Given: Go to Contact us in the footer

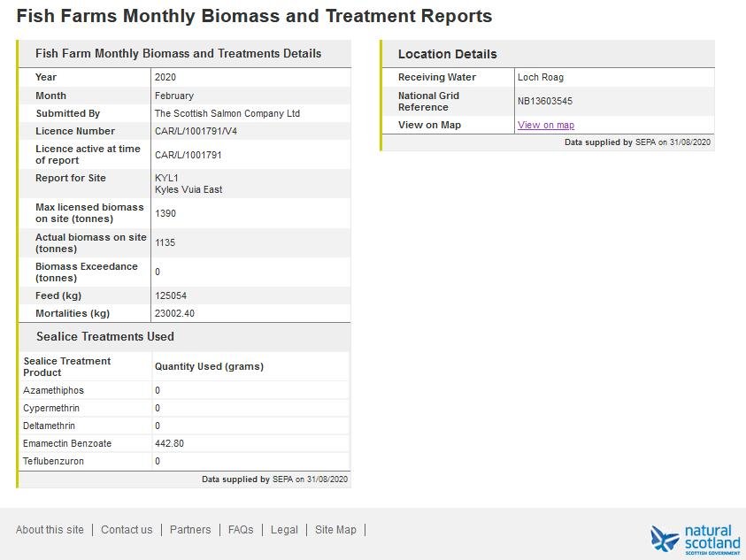Looking at the screenshot, I should click(127, 530).
